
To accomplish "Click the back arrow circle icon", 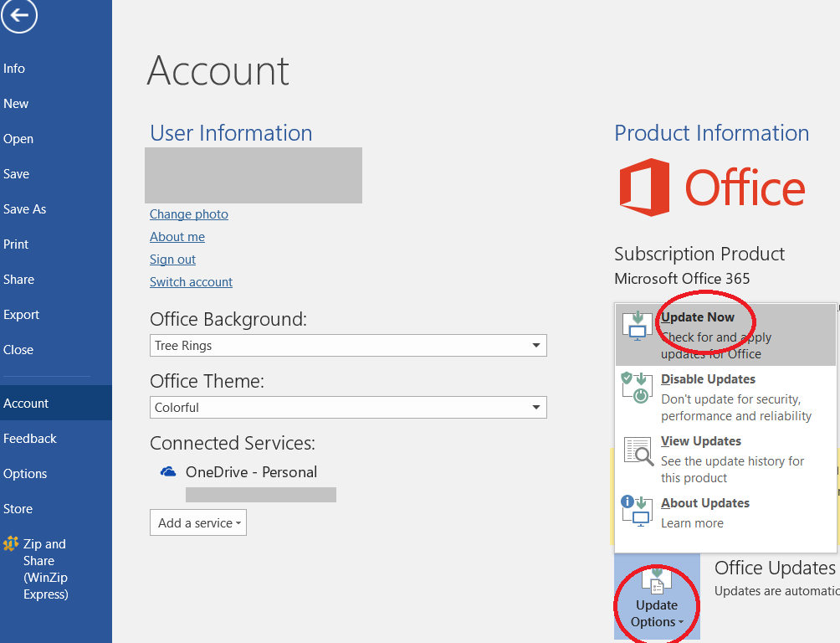I will click(x=18, y=15).
